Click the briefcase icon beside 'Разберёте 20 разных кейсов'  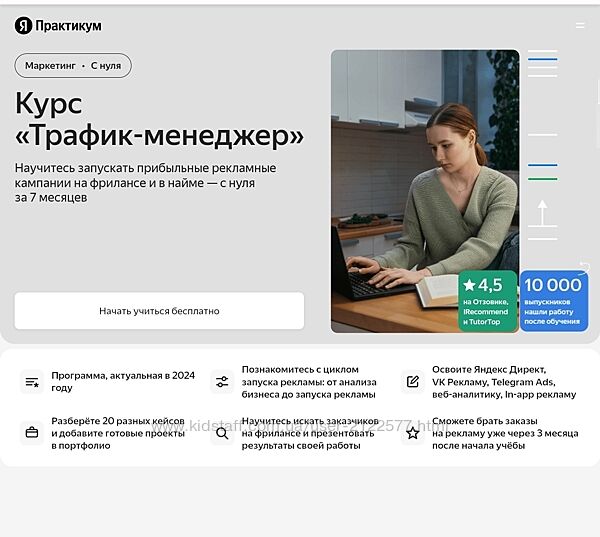pos(32,433)
